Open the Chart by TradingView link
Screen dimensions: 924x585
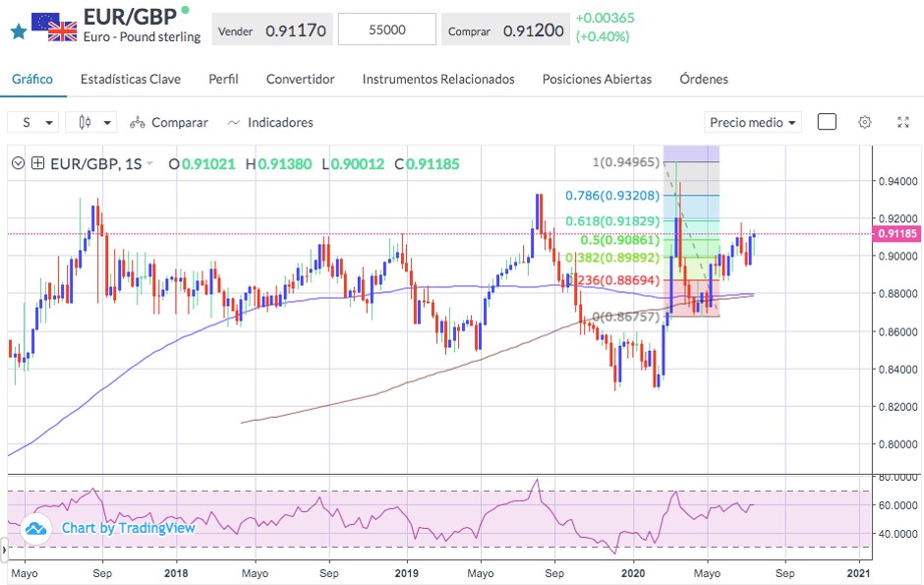click(129, 528)
